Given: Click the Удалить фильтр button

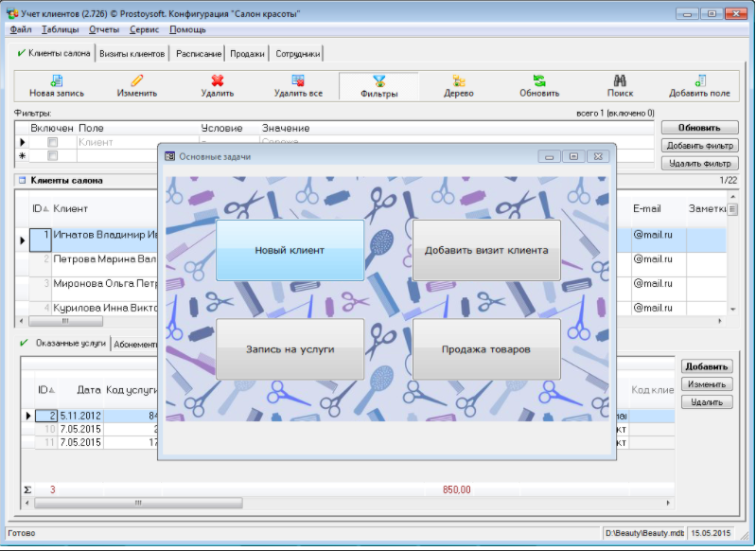Looking at the screenshot, I should coord(699,163).
